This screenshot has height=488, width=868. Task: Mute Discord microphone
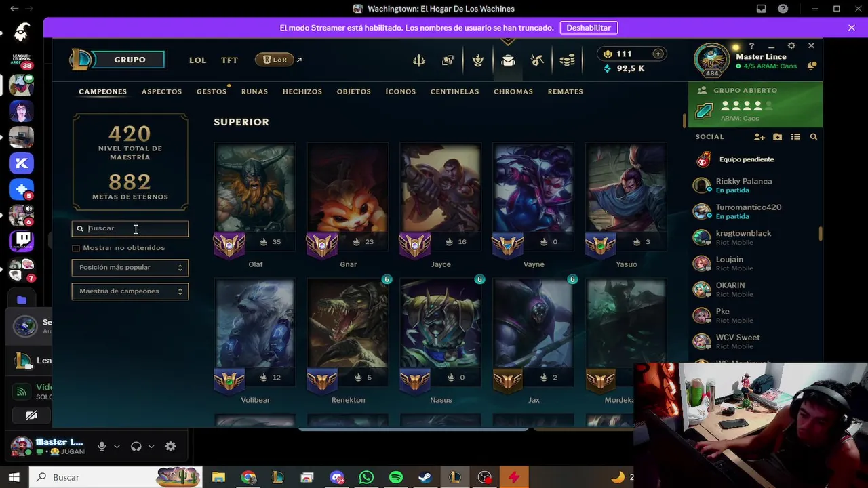point(102,447)
